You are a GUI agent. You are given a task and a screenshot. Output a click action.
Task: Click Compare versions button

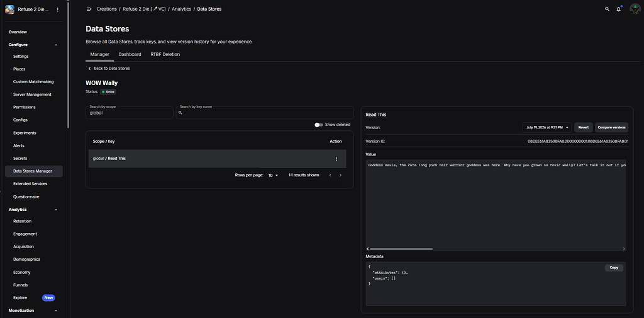[611, 128]
